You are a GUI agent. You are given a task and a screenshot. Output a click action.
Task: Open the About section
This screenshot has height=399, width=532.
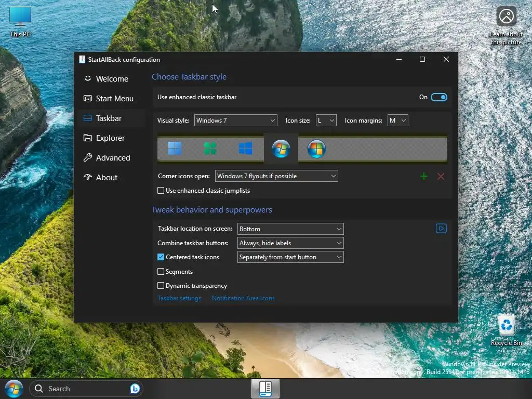(x=111, y=177)
